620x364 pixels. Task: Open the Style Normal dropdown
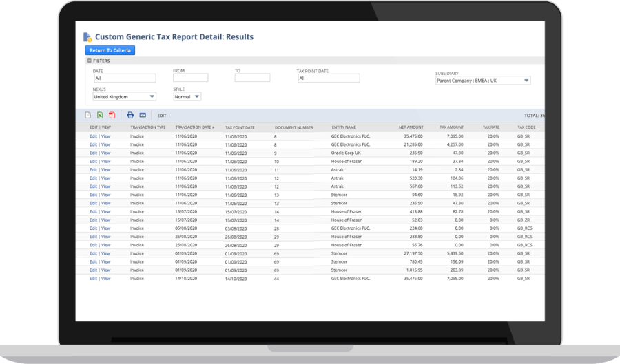point(187,97)
